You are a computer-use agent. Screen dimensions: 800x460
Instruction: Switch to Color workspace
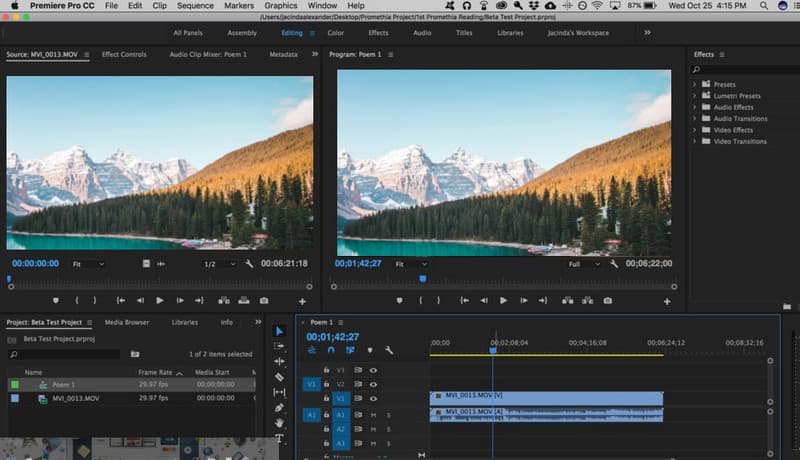(336, 33)
